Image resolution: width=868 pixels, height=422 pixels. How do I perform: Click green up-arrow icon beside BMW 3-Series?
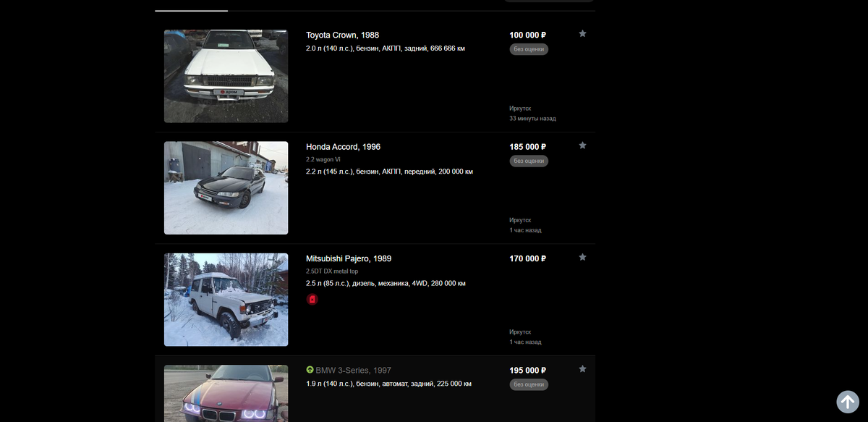pyautogui.click(x=310, y=370)
